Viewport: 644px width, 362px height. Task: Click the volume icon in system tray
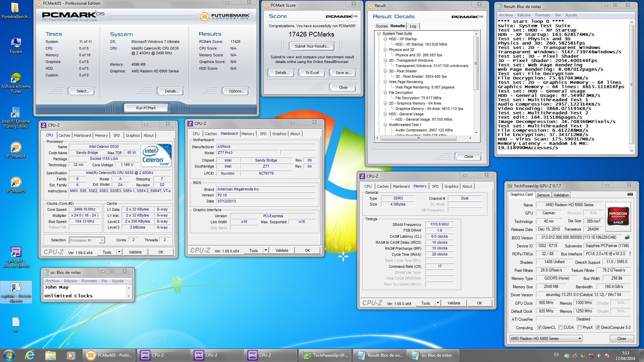(599, 356)
